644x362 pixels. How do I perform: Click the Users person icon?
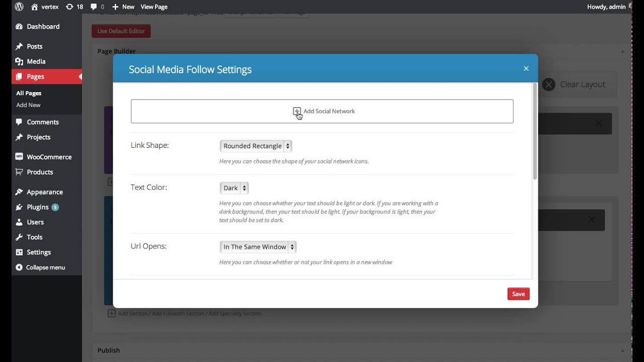19,222
